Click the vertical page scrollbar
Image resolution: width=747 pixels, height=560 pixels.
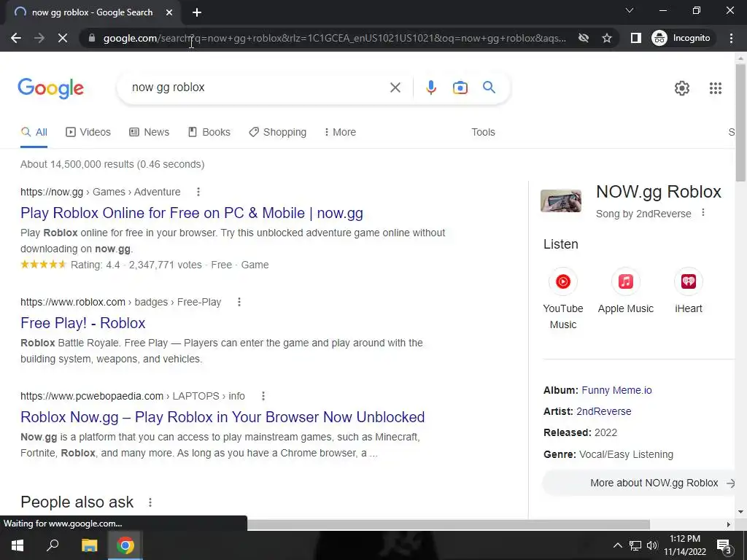pyautogui.click(x=740, y=122)
